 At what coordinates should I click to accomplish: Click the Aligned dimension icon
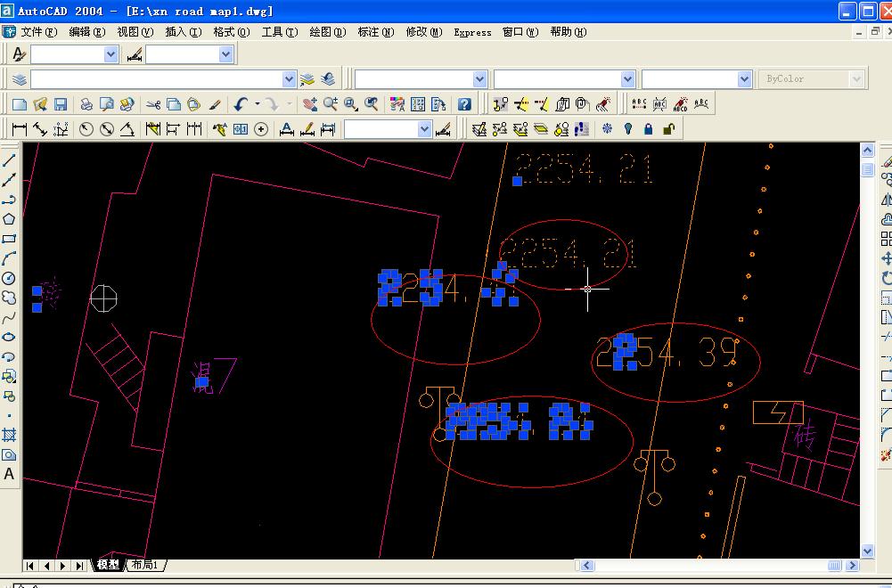tap(40, 129)
